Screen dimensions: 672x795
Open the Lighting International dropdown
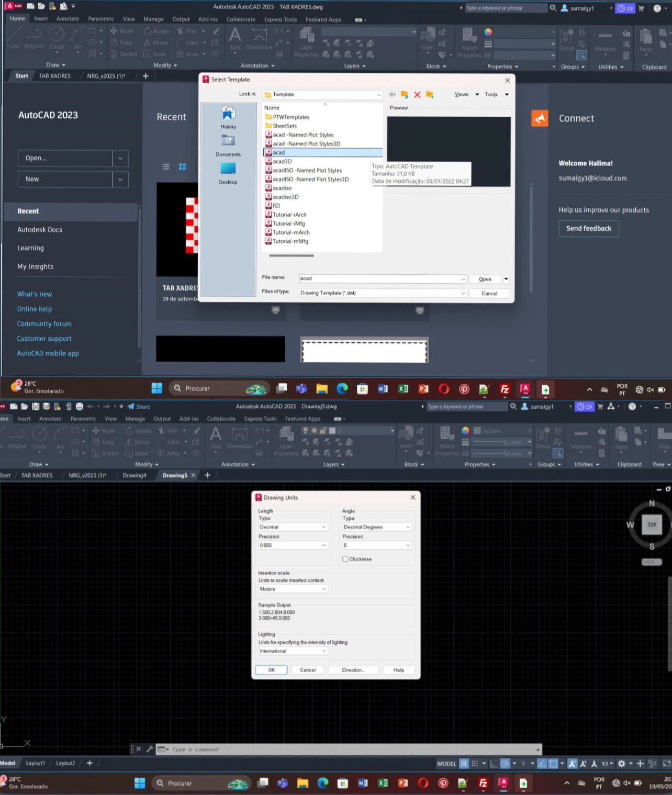pos(293,651)
